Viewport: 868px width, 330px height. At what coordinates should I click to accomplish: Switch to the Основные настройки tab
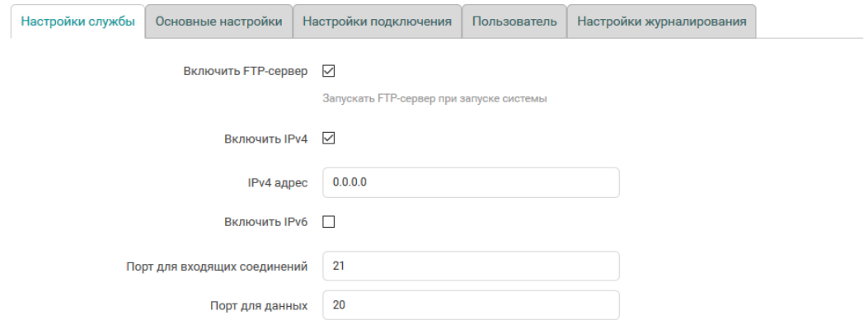point(218,22)
